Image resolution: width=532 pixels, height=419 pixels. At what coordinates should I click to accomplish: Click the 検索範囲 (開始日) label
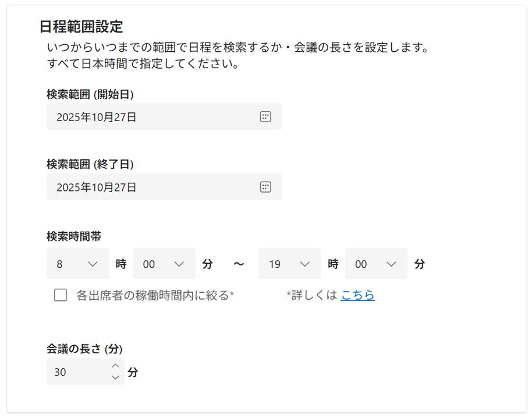pyautogui.click(x=90, y=94)
